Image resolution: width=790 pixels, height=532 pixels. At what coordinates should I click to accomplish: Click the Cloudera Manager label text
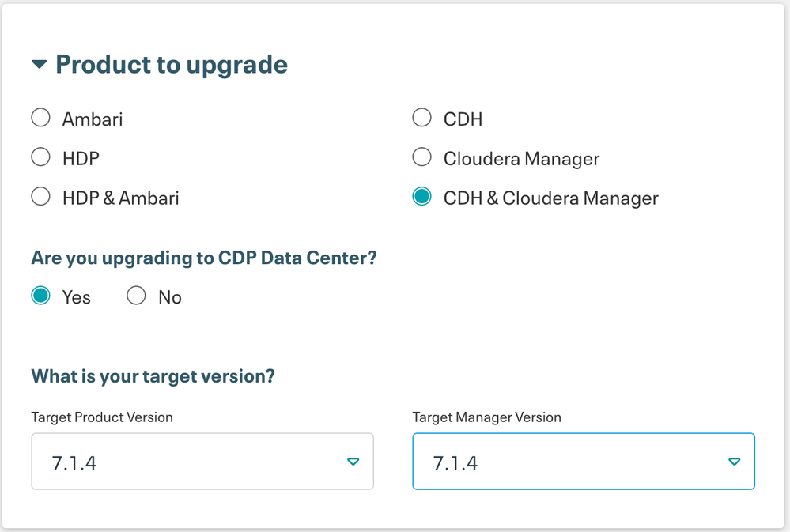[x=522, y=159]
